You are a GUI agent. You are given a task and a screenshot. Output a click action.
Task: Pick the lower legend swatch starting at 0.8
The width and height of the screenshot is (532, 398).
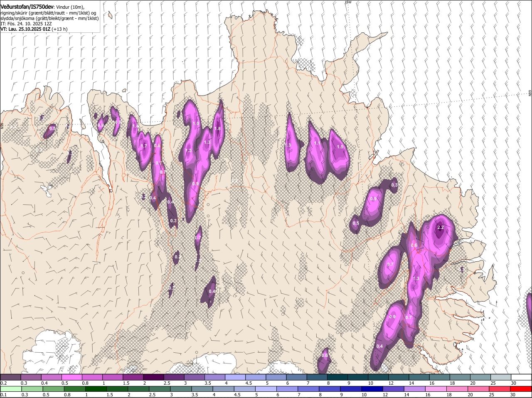(x=74, y=389)
